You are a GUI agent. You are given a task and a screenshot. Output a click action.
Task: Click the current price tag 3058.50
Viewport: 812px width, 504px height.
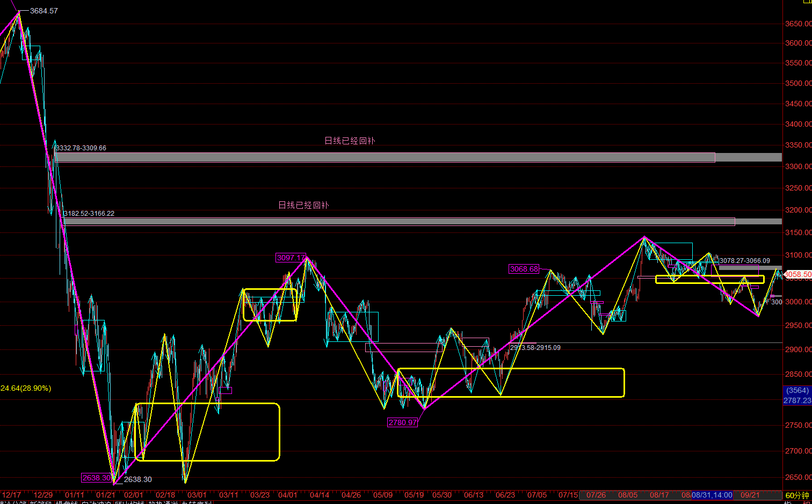798,274
